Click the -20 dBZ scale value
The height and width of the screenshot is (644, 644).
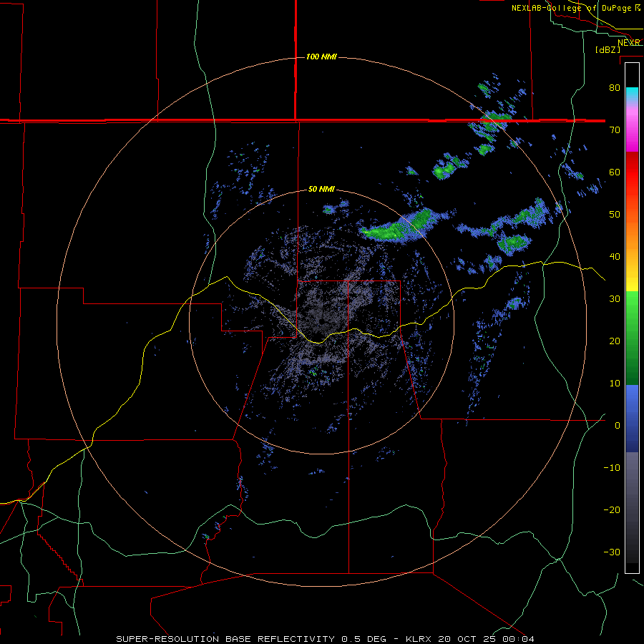612,509
